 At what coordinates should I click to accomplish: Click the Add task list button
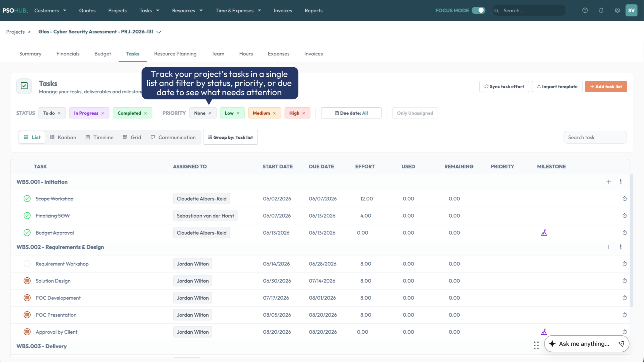click(606, 86)
